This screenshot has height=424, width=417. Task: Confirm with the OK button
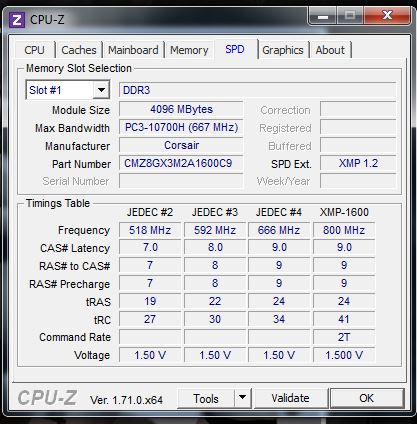pyautogui.click(x=367, y=398)
